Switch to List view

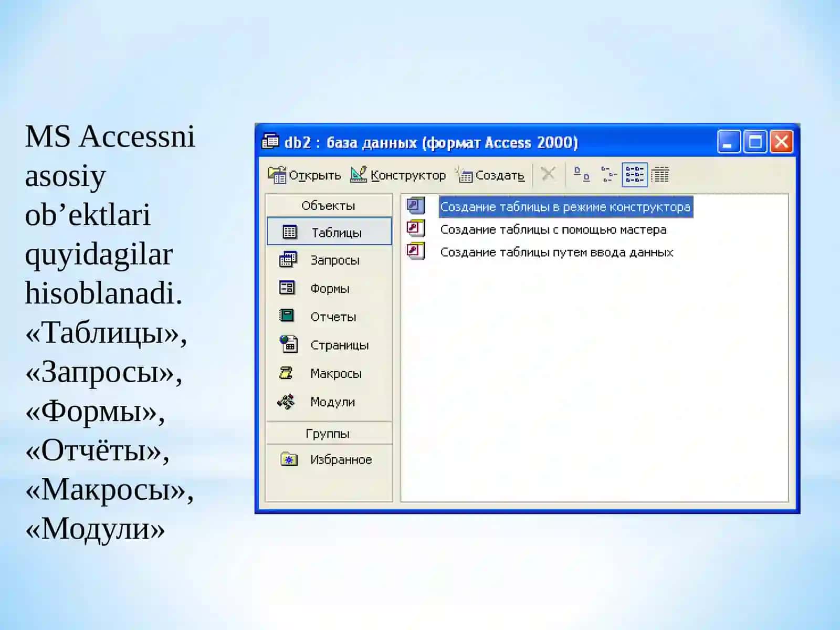click(634, 174)
